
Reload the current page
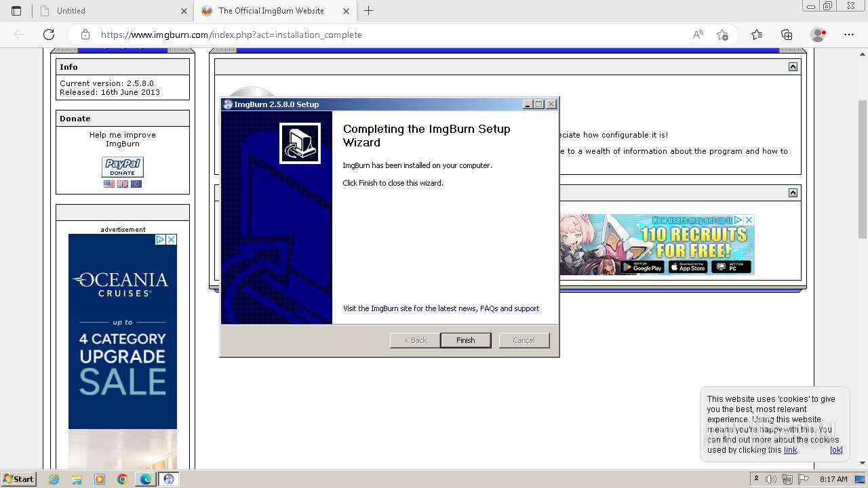tap(49, 35)
